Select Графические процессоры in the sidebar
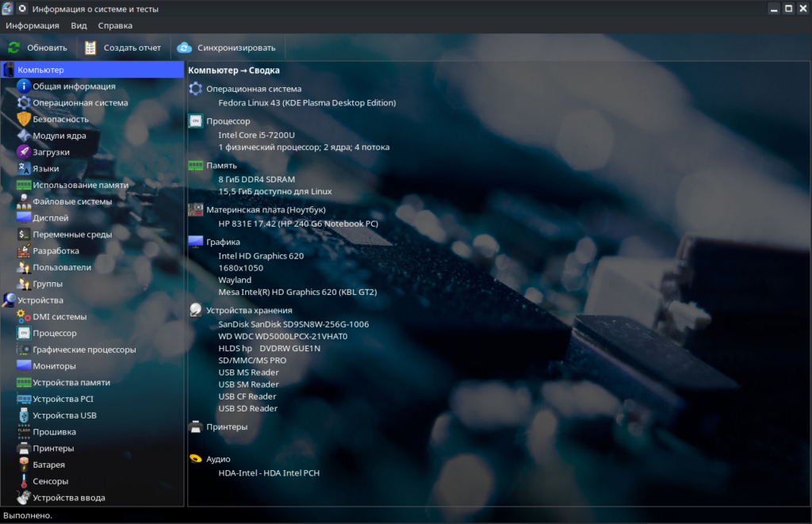812x524 pixels. (84, 350)
